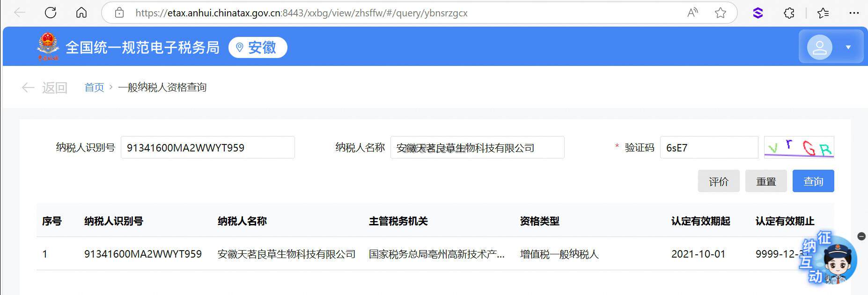
Task: Click the 纳税人识别号 column header
Action: pos(114,221)
